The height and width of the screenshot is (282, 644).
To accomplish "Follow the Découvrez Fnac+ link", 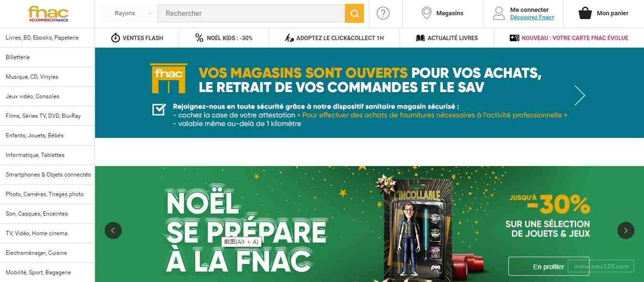I will click(532, 18).
